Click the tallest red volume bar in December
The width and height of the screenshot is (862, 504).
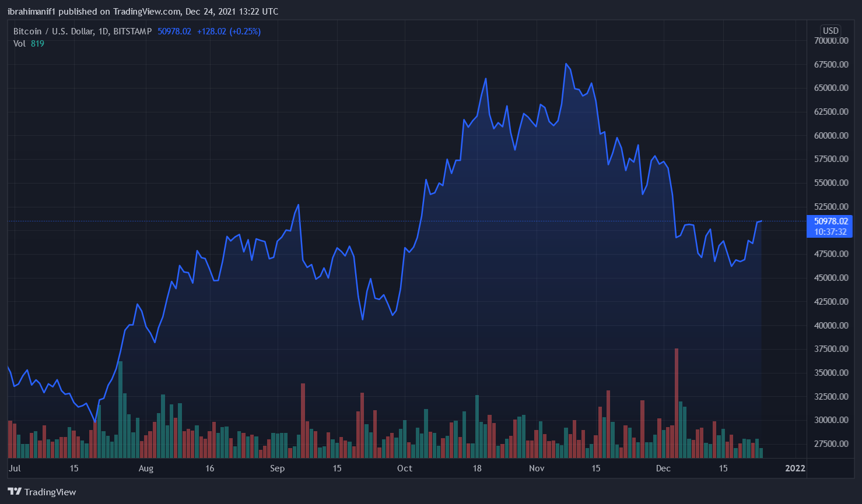pos(677,402)
